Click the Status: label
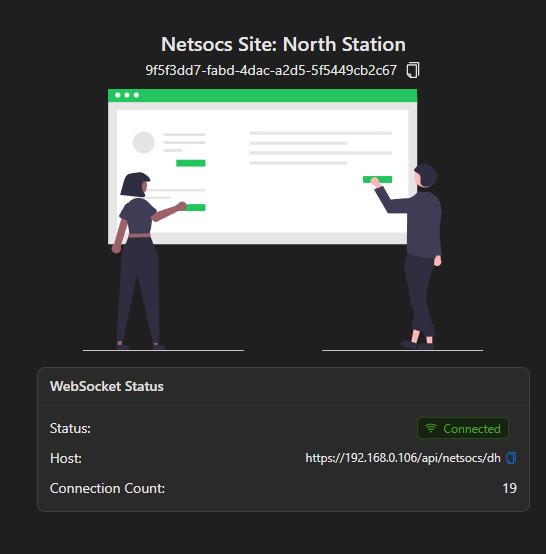Viewport: 546px width, 554px height. (x=70, y=428)
